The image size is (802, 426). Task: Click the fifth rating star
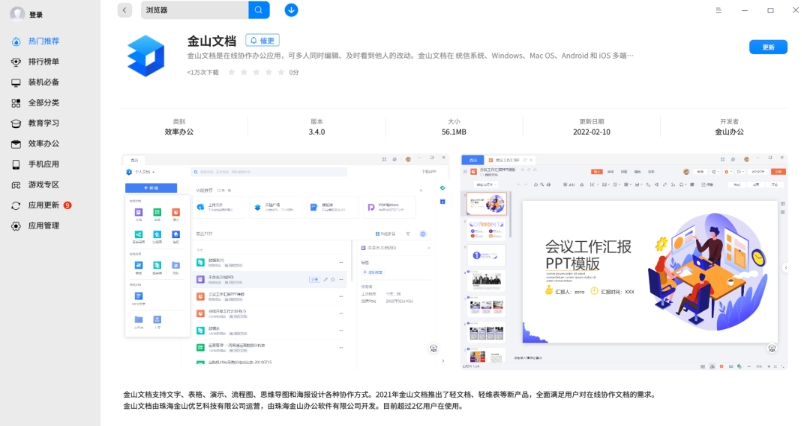[281, 72]
